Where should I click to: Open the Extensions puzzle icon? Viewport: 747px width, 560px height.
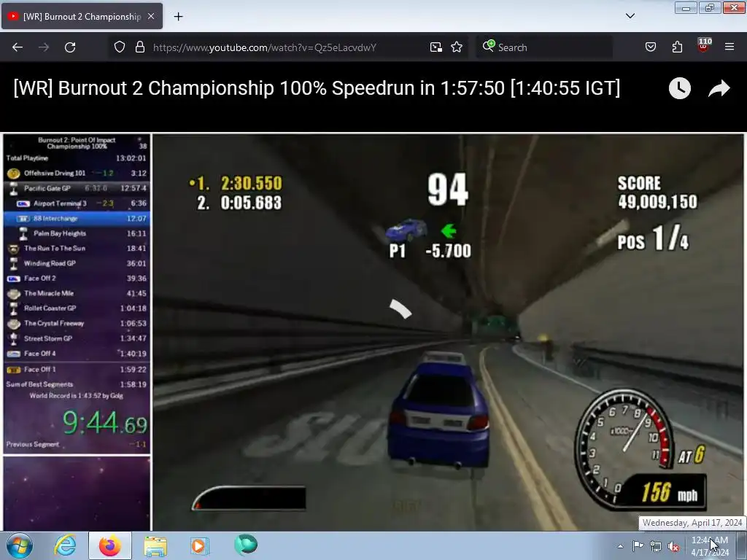tap(677, 47)
